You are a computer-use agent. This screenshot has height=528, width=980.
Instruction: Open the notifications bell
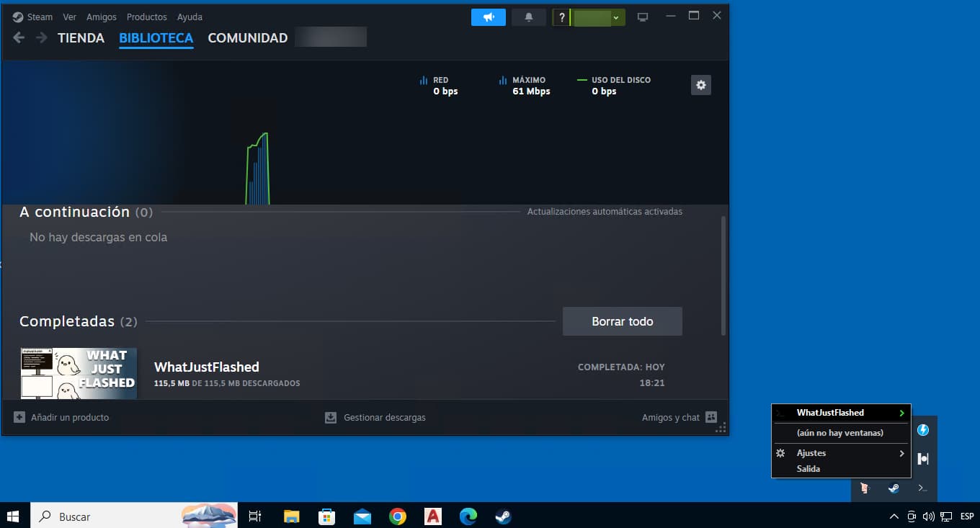(529, 17)
